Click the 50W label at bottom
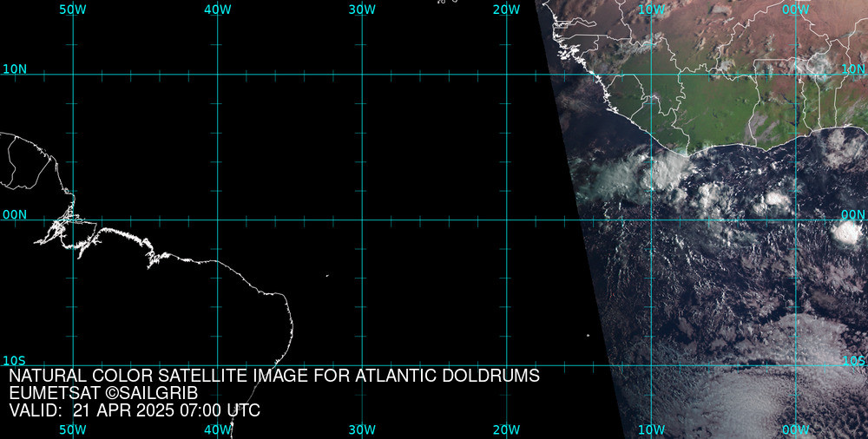Image resolution: width=868 pixels, height=439 pixels. coord(73,429)
